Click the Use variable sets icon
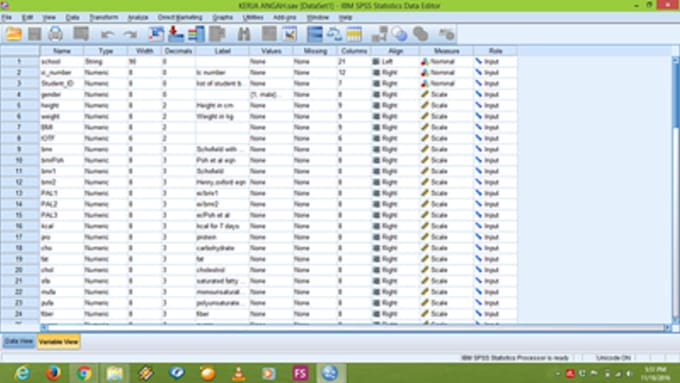The width and height of the screenshot is (680, 383). [x=399, y=34]
